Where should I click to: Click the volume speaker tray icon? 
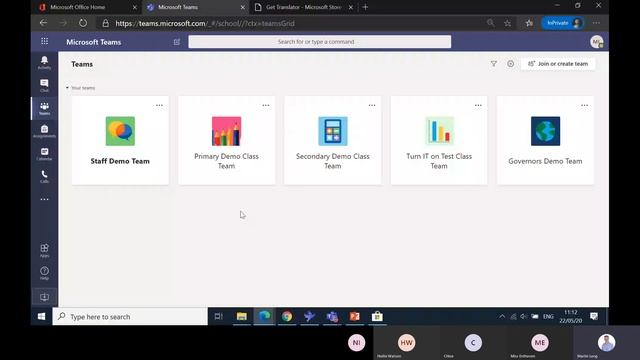[524, 316]
